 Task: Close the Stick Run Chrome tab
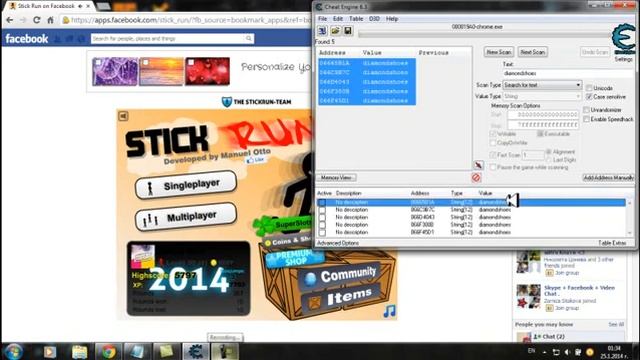coord(88,6)
